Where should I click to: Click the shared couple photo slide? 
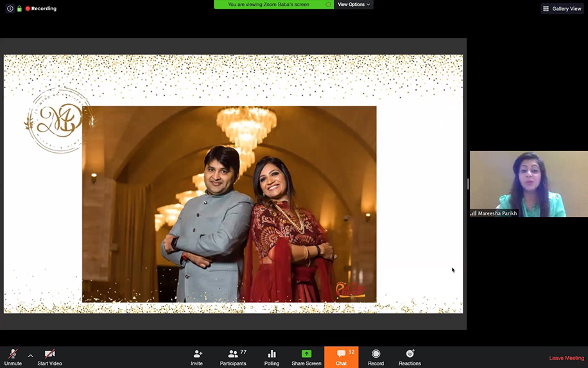(229, 204)
